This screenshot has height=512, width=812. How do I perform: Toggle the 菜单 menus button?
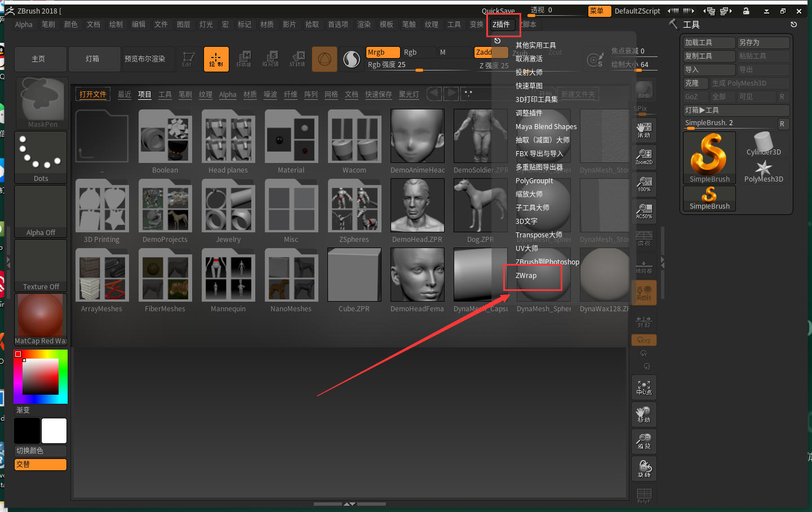point(600,11)
